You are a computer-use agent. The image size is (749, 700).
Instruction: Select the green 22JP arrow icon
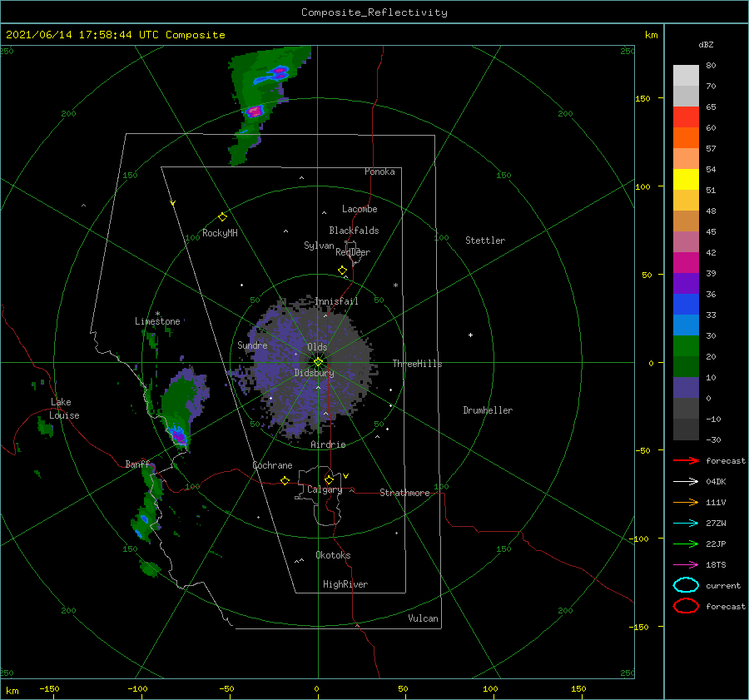[x=686, y=544]
